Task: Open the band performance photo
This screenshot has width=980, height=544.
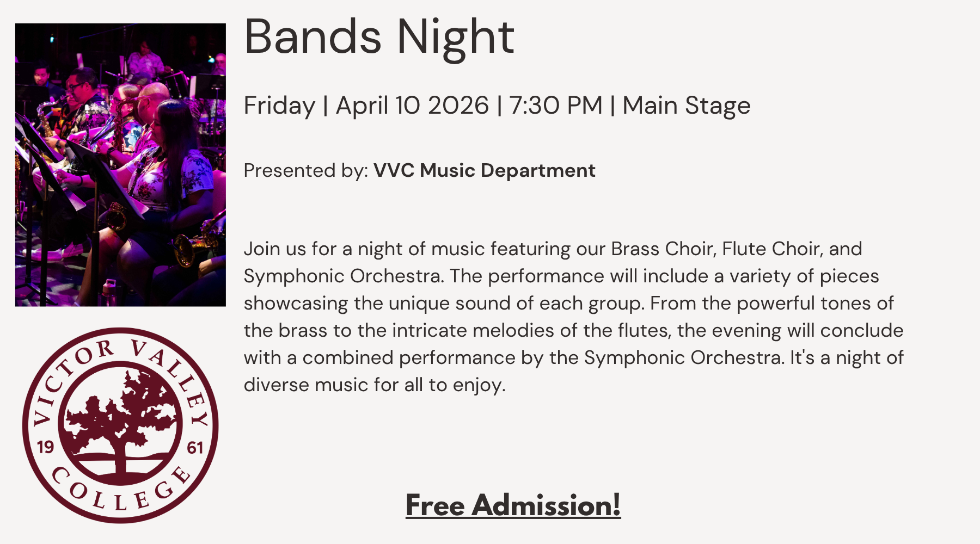Action: coord(120,165)
